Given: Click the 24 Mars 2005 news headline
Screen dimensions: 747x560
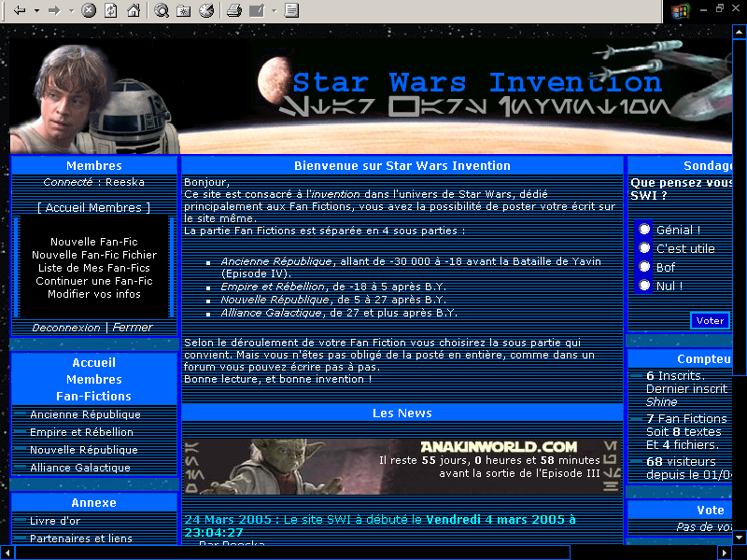Looking at the screenshot, I should [380, 525].
